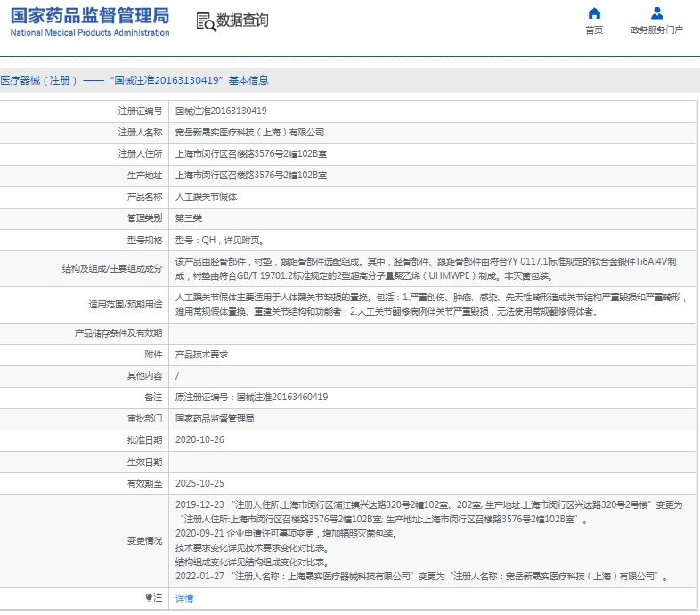Screen dimensions: 700x615
Task: Click the 结构组成变化详见结构组成变化对比表 line
Action: point(252,562)
